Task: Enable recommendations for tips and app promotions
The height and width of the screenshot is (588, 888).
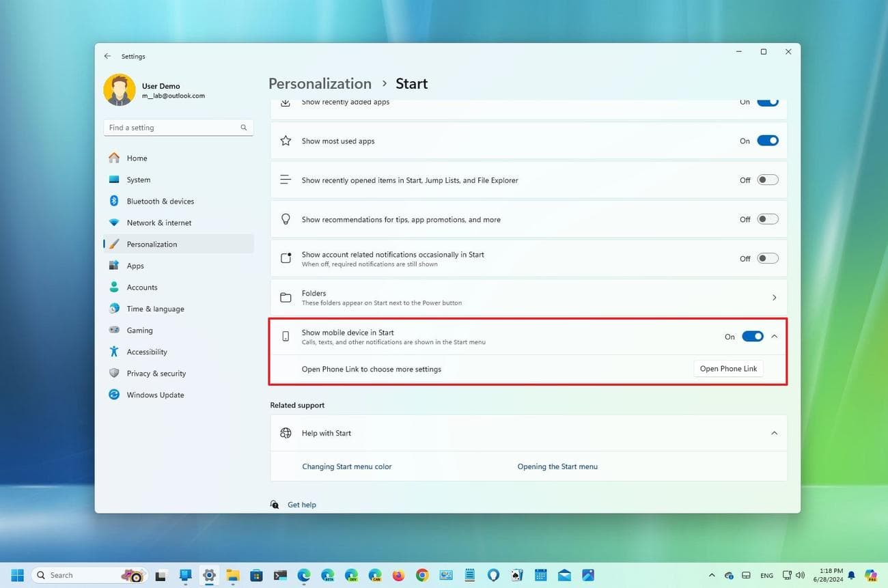Action: point(768,219)
